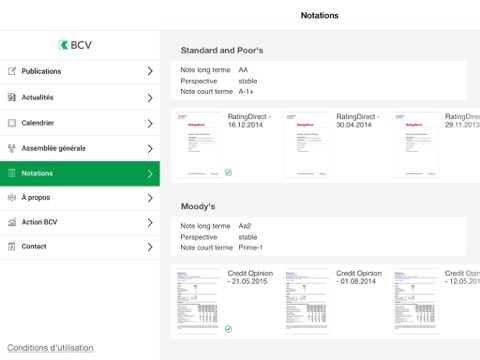
Task: Open the À propos menu item
Action: [x=80, y=198]
